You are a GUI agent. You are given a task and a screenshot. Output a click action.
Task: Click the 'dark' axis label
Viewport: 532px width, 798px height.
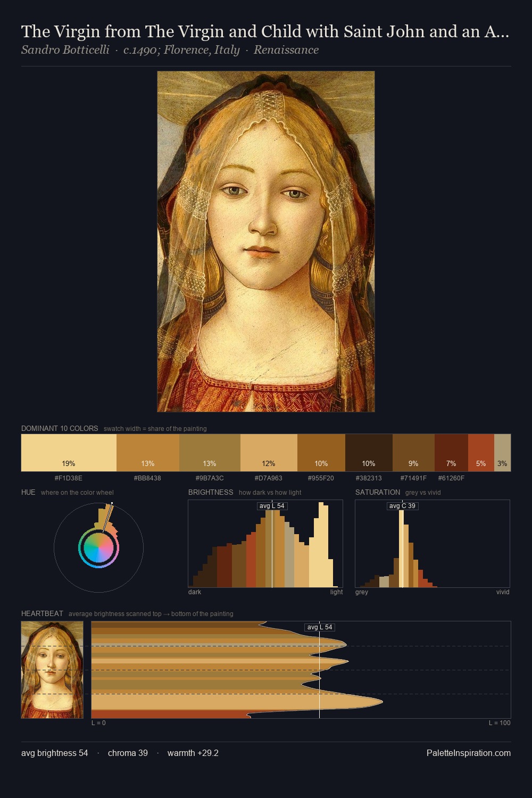click(x=195, y=592)
